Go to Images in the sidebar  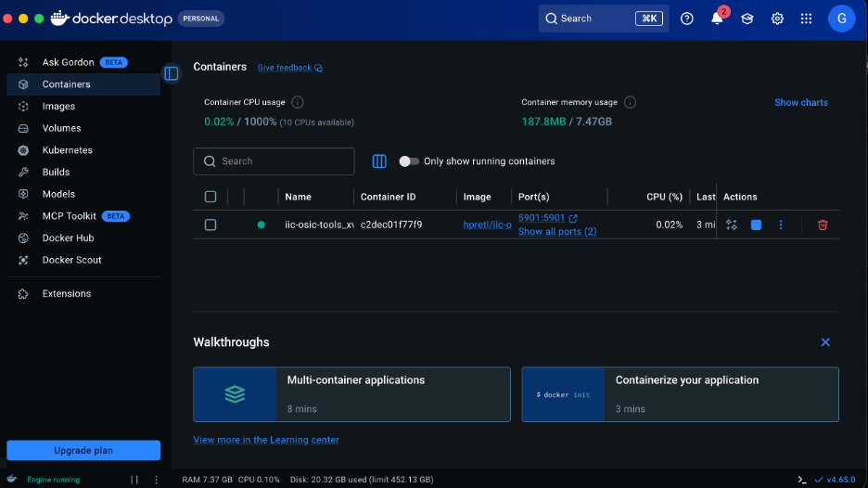pos(58,107)
